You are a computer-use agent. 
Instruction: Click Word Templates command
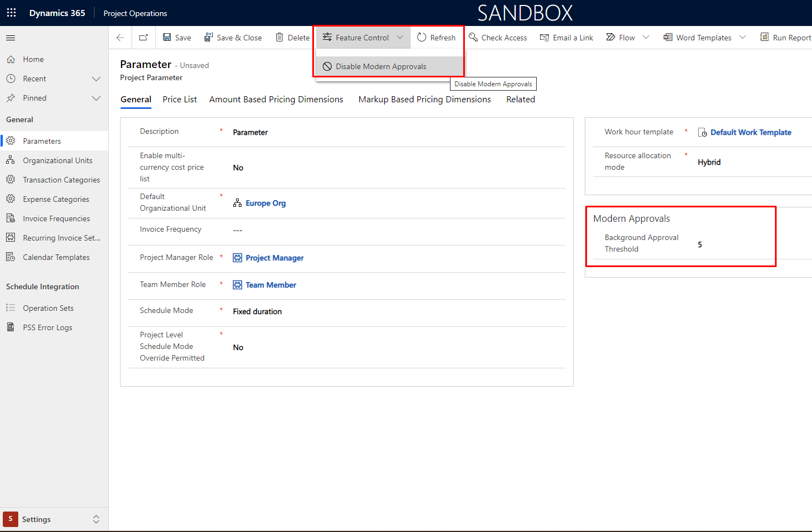coord(697,38)
